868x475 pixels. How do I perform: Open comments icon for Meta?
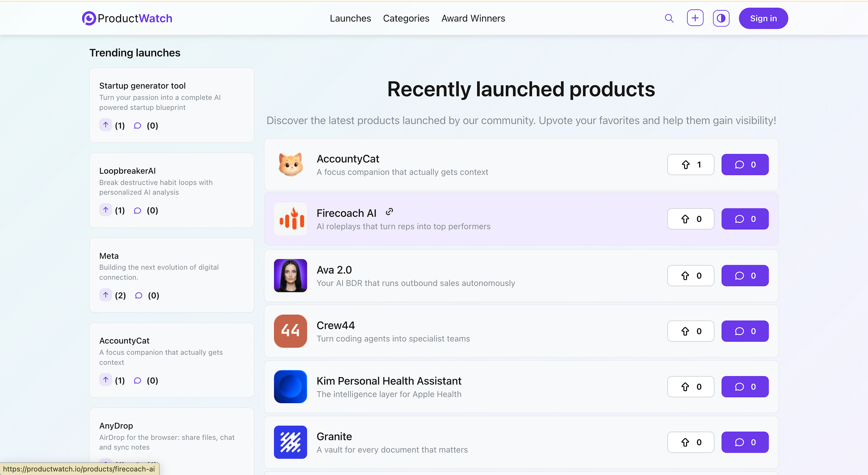(139, 296)
